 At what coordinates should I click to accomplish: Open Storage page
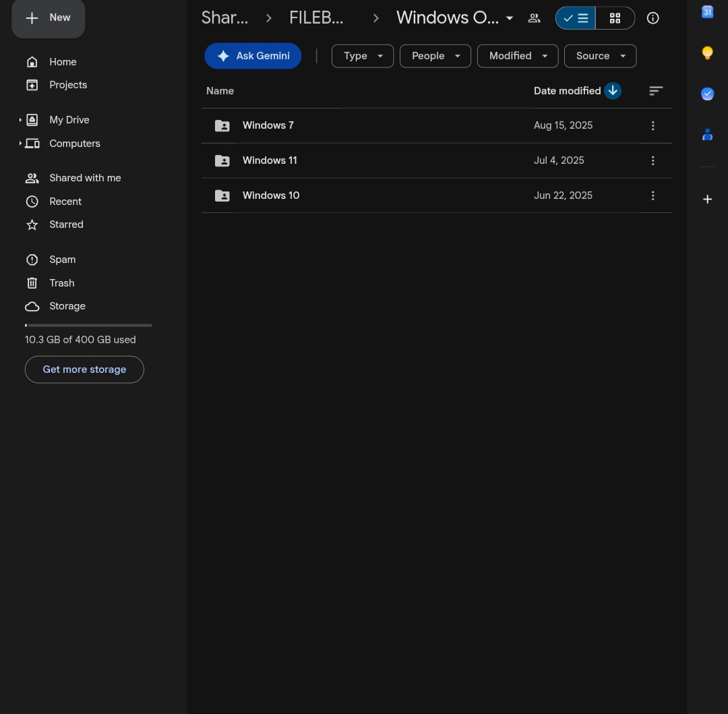click(67, 306)
